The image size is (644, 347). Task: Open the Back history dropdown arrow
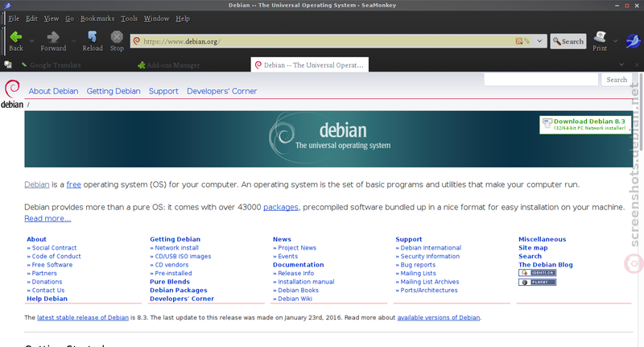coord(31,41)
